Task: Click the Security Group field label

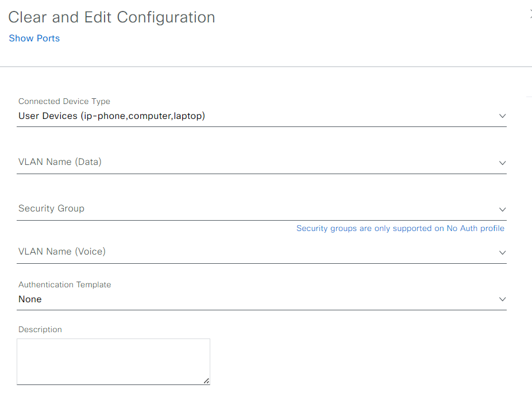Action: coord(51,208)
